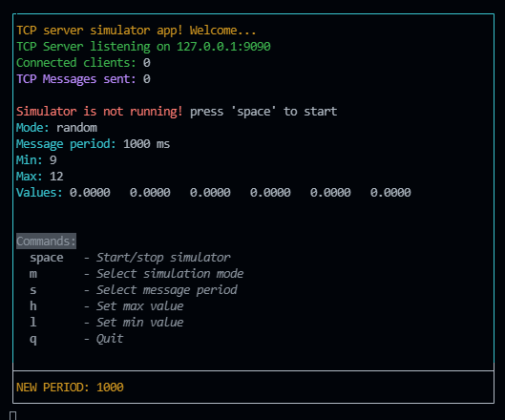Viewport: 505px width, 420px height.
Task: Click the TCP Messages sent counter
Action: [83, 79]
